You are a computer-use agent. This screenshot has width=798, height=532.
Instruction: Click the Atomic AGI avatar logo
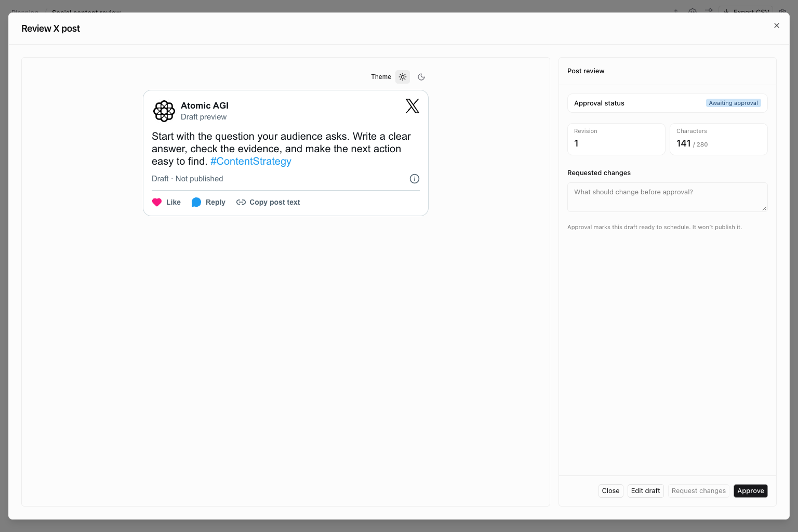click(164, 111)
